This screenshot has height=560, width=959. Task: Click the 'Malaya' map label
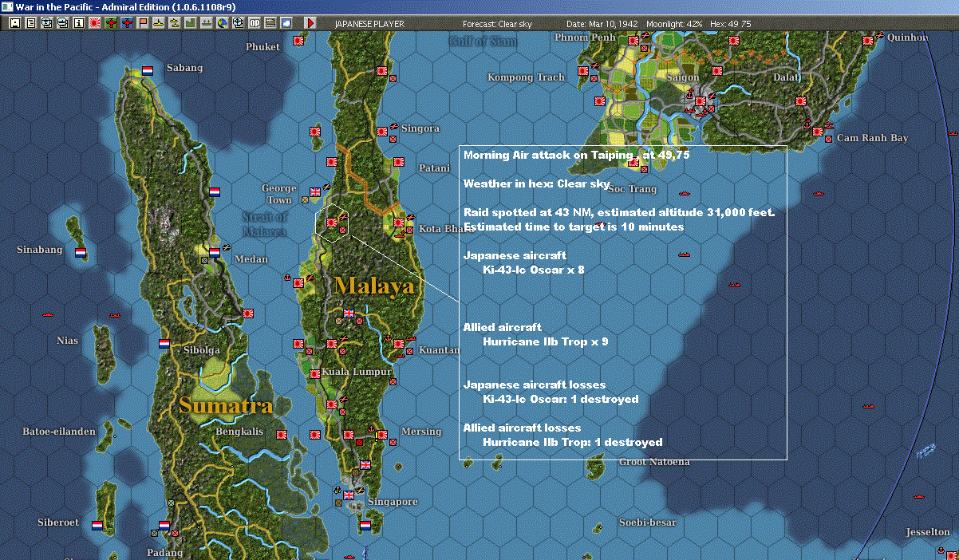[x=374, y=285]
